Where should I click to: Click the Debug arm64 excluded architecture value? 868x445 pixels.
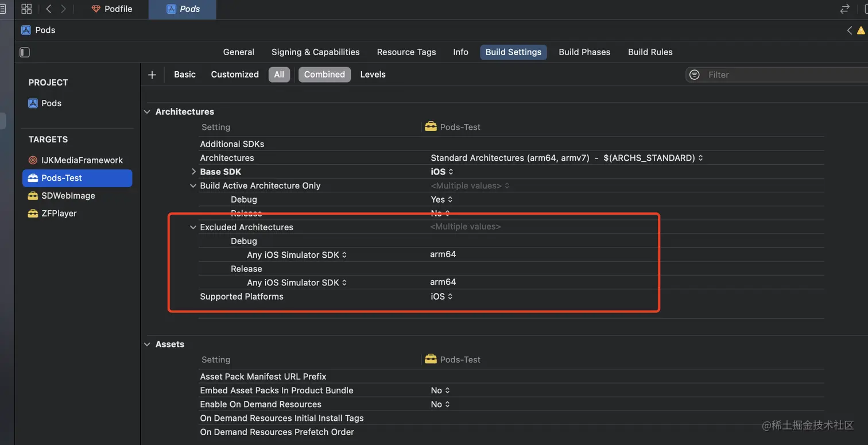(443, 254)
